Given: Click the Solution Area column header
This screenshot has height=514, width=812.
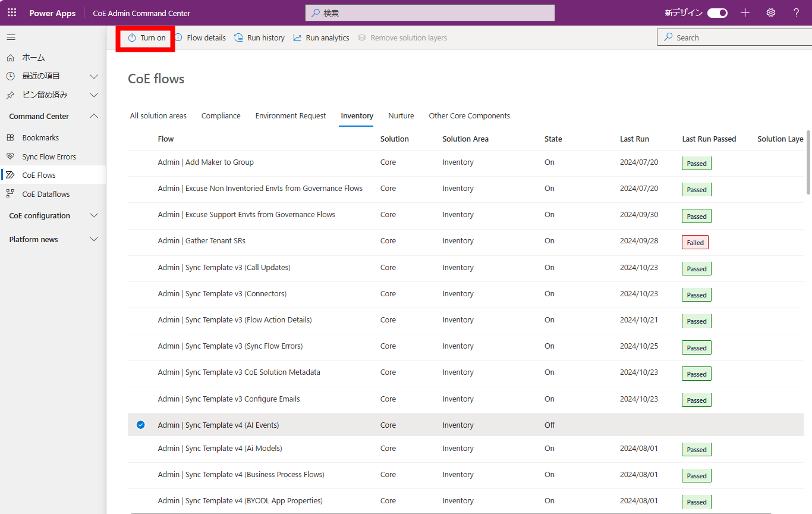Looking at the screenshot, I should click(x=465, y=139).
